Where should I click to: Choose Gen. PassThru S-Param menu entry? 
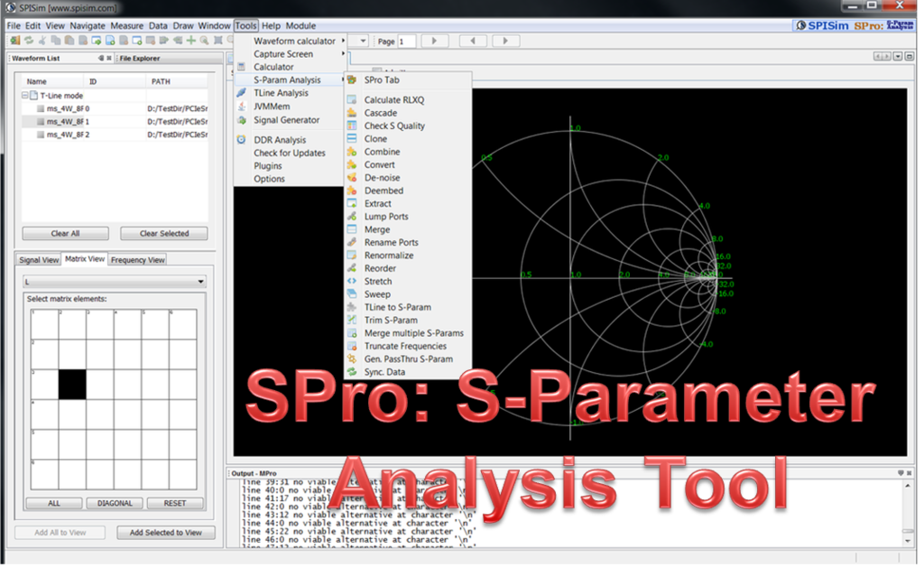tap(408, 358)
